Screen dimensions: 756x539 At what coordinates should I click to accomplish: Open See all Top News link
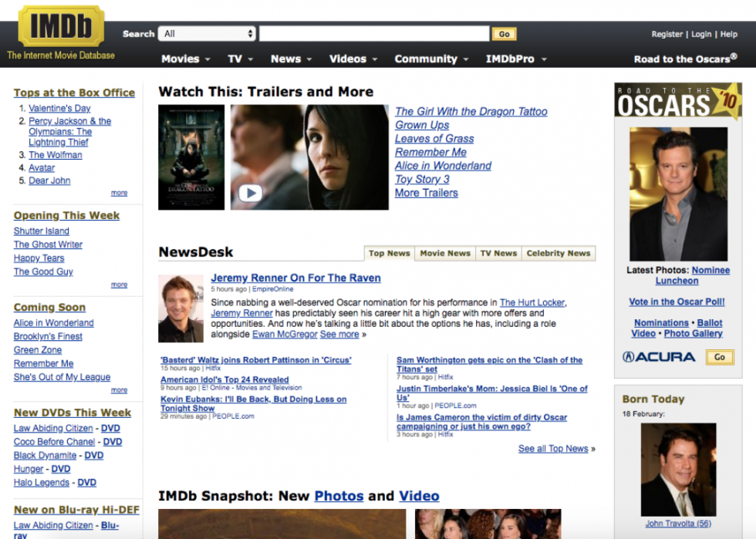pyautogui.click(x=553, y=448)
